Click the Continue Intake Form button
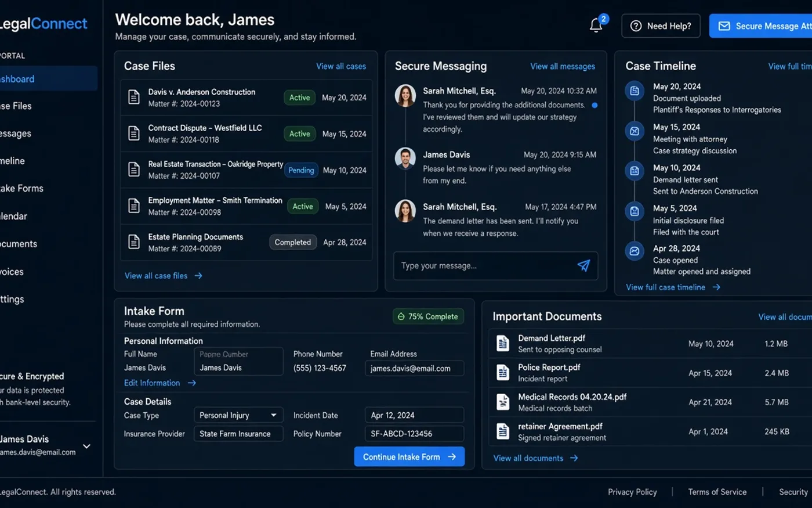The image size is (812, 508). 409,457
